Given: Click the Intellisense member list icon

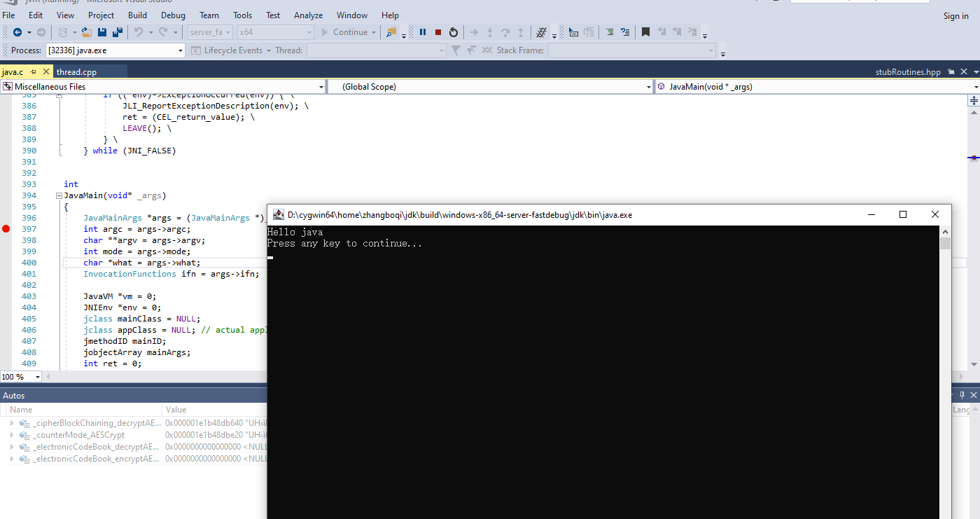Looking at the screenshot, I should 573,32.
